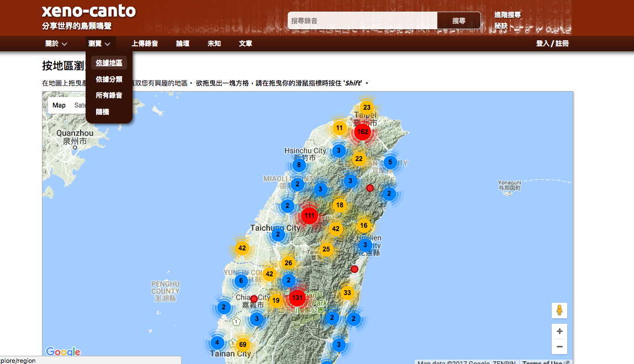This screenshot has height=364, width=634.
Task: Click the 搜尋錄音 search input field
Action: (362, 20)
